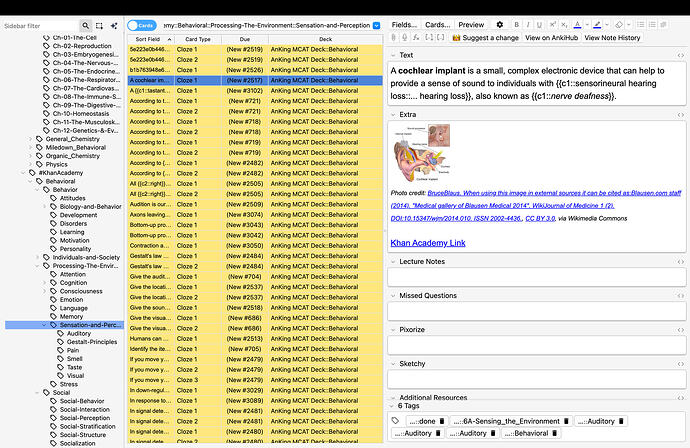Sort by Sort Field column header
Screen dimensions: 690x448
click(x=151, y=39)
